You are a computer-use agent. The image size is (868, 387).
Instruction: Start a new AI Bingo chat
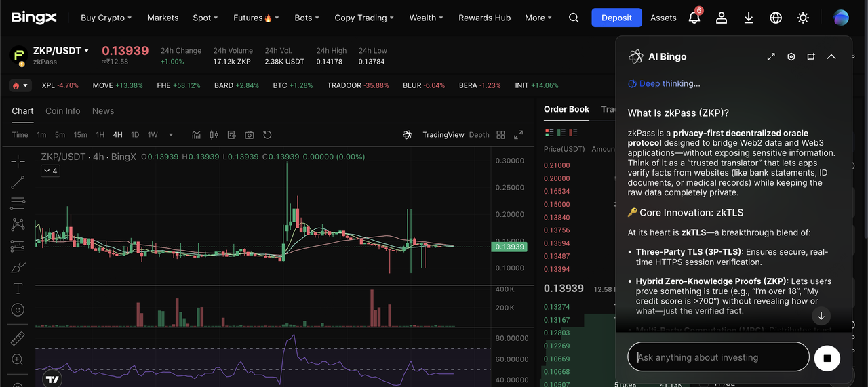(811, 57)
